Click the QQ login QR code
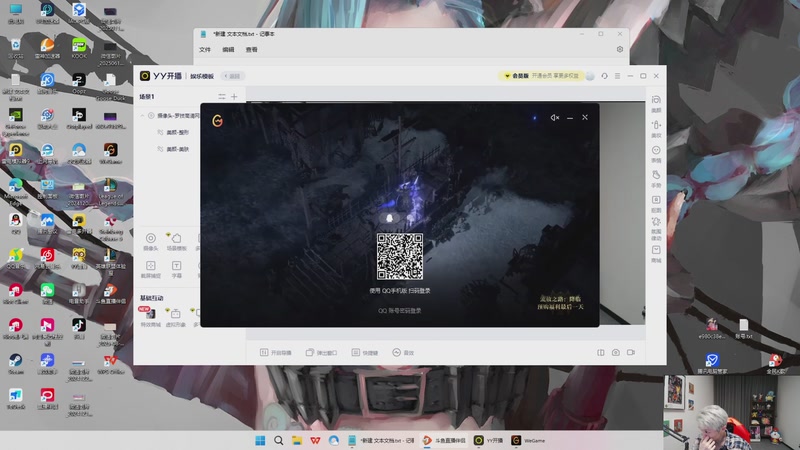Screen dimensions: 800x450 coord(399,256)
